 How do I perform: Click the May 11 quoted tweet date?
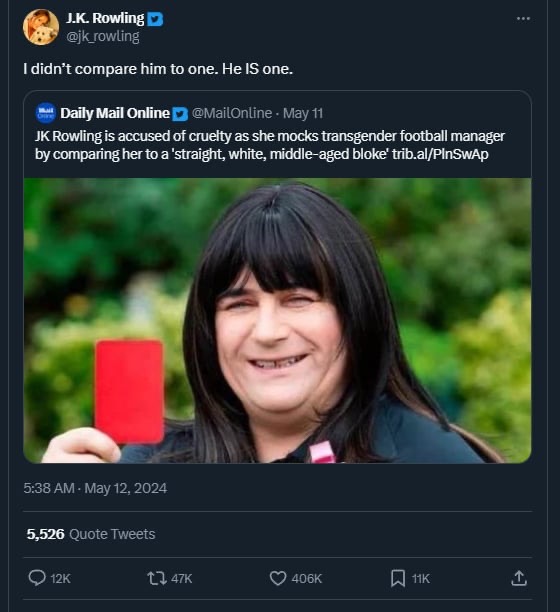click(303, 113)
